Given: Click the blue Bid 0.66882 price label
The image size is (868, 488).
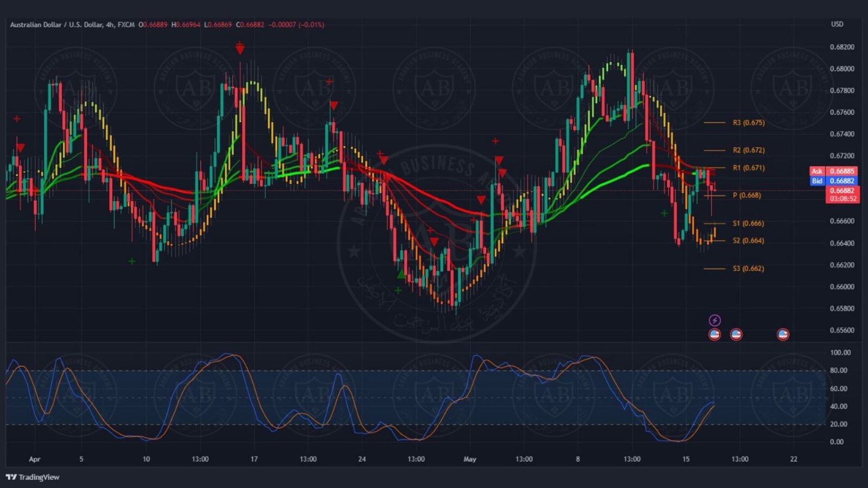Looking at the screenshot, I should point(834,181).
